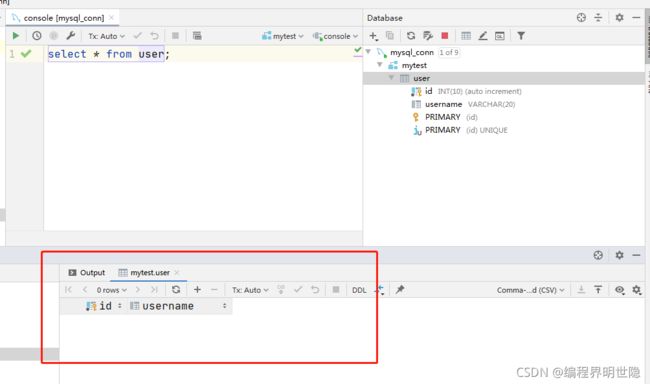Add new data source with plus icon
650x384 pixels.
[x=373, y=36]
